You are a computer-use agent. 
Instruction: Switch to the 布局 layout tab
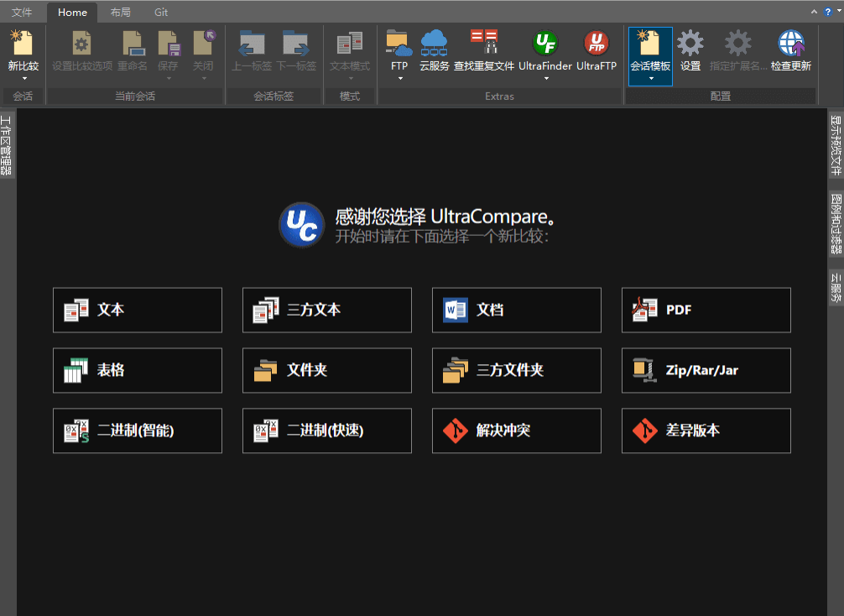click(x=120, y=13)
